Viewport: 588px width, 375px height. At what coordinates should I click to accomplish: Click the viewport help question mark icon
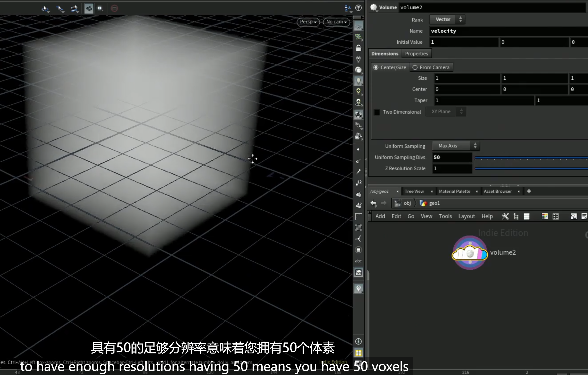pos(358,8)
